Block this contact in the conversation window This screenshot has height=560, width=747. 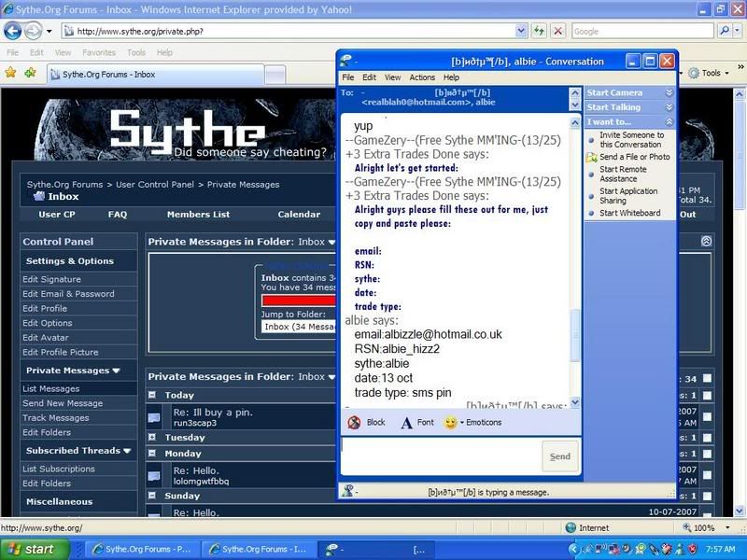(366, 423)
